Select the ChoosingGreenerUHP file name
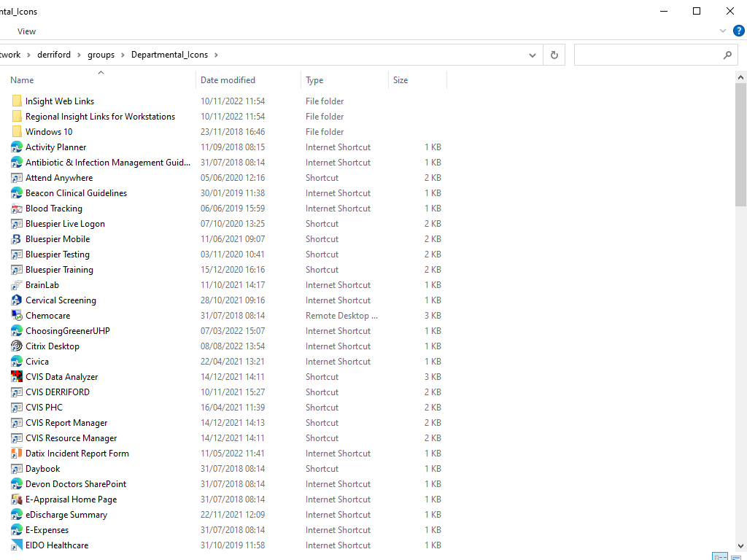Viewport: 747px width, 560px height. (68, 331)
